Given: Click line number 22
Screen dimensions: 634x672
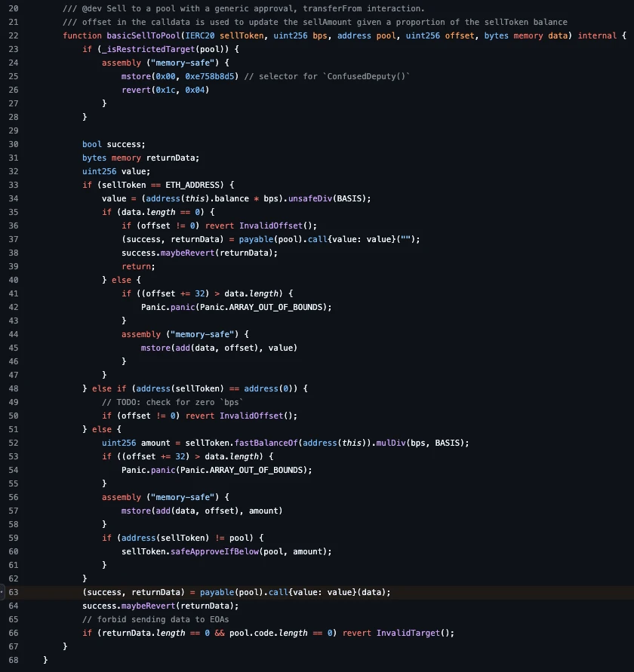Looking at the screenshot, I should tap(14, 35).
